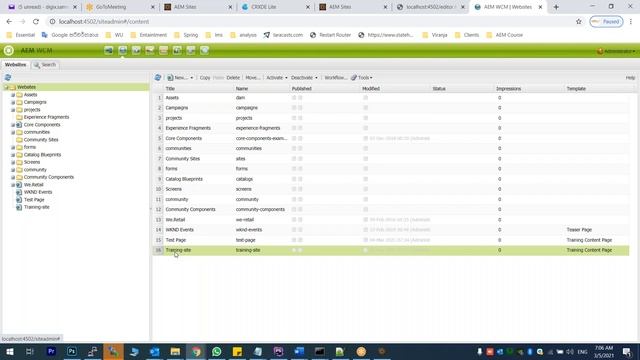
Task: Sort by the Modified column header
Action: tap(395, 89)
